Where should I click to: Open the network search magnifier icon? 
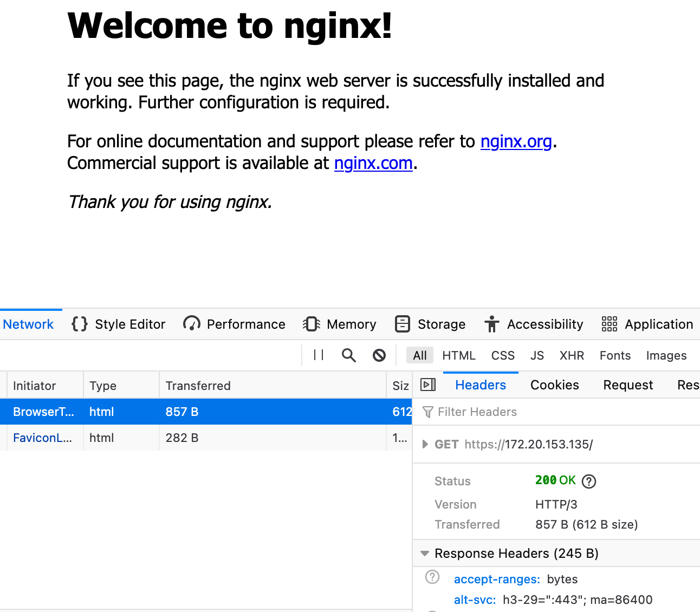coord(349,355)
